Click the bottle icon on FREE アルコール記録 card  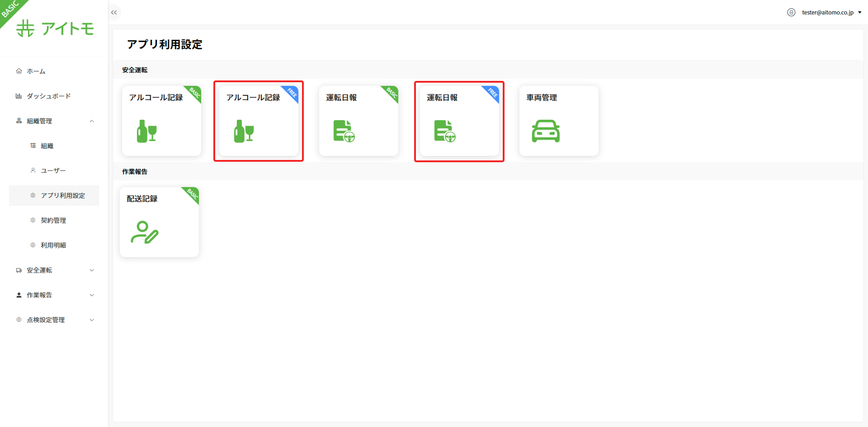pos(244,131)
